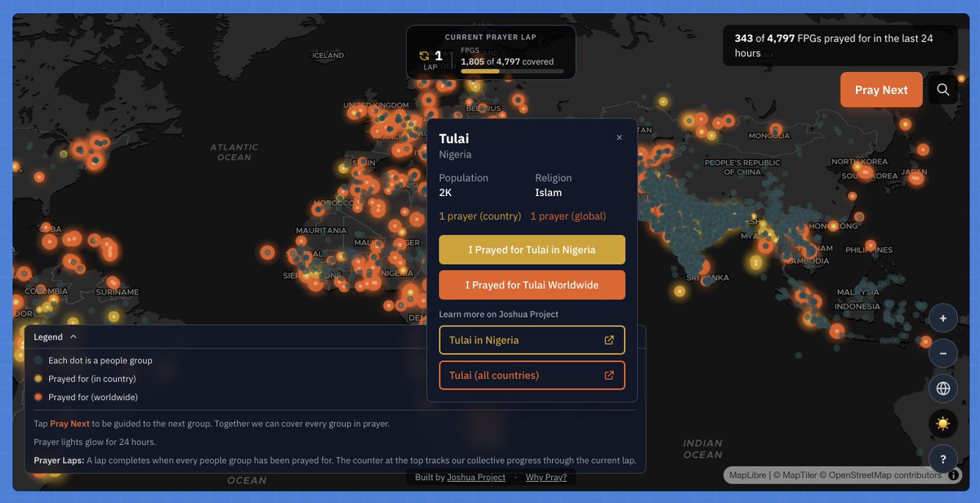Click 343 of 4,797 FPGs prayed counter
980x503 pixels.
840,46
